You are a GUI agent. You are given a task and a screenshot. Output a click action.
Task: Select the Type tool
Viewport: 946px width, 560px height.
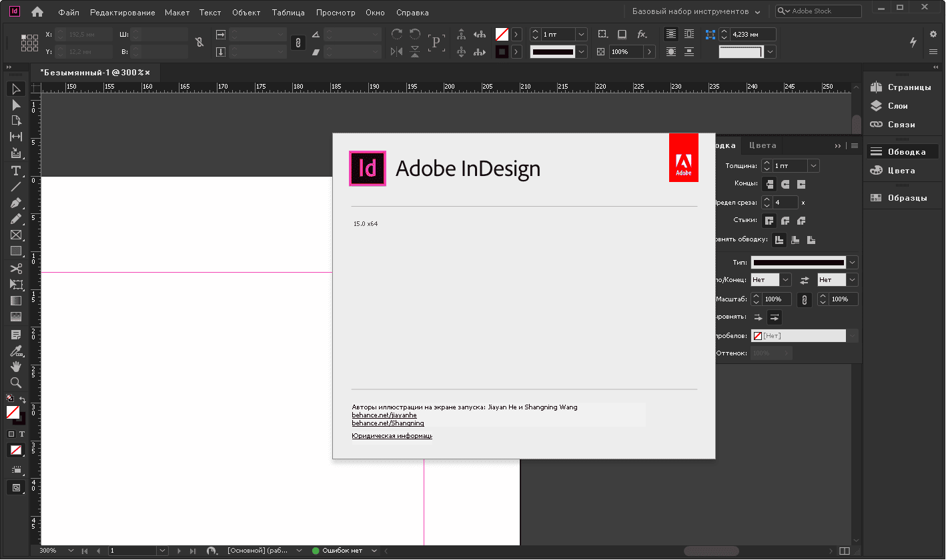pyautogui.click(x=16, y=171)
